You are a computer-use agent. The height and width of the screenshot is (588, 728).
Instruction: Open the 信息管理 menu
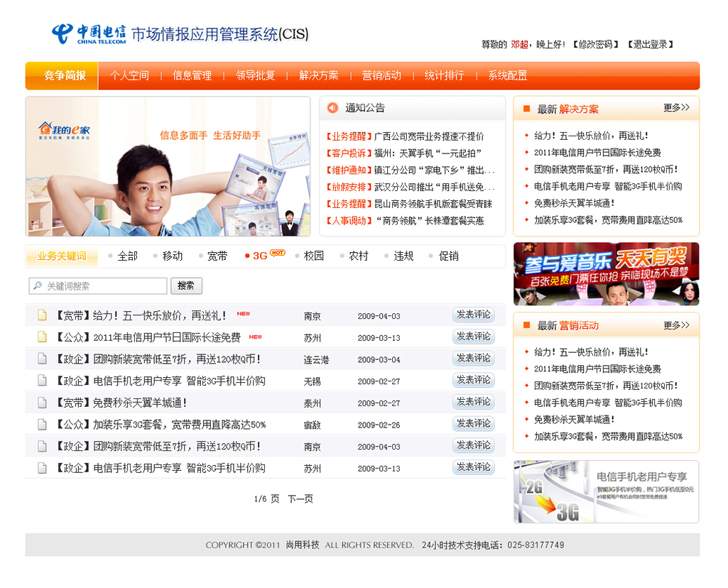[192, 75]
